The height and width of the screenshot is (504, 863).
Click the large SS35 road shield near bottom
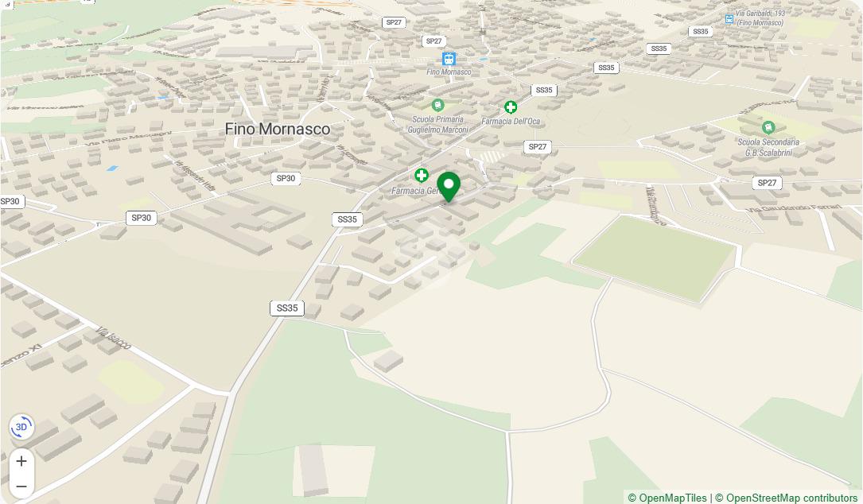coord(287,308)
